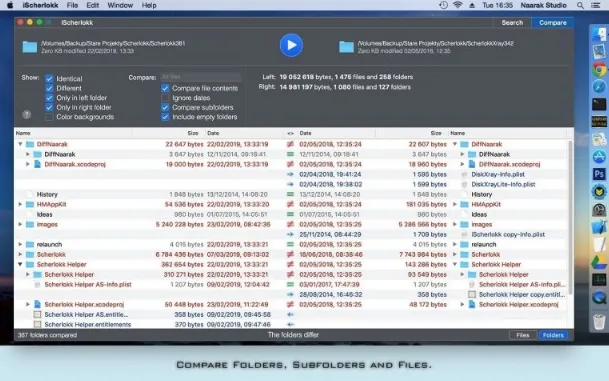Click the Wi-Fi status icon
Screen dimensions: 609x381
pyautogui.click(x=458, y=5)
